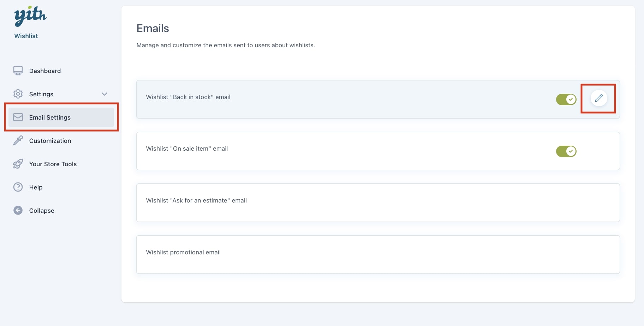The image size is (644, 326).
Task: Click the Settings gear icon
Action: tap(18, 94)
